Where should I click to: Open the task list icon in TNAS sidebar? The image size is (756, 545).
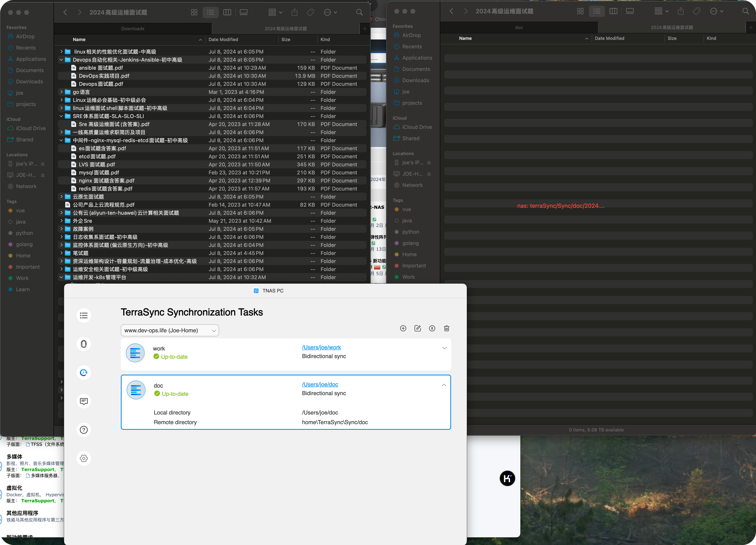[x=84, y=315]
